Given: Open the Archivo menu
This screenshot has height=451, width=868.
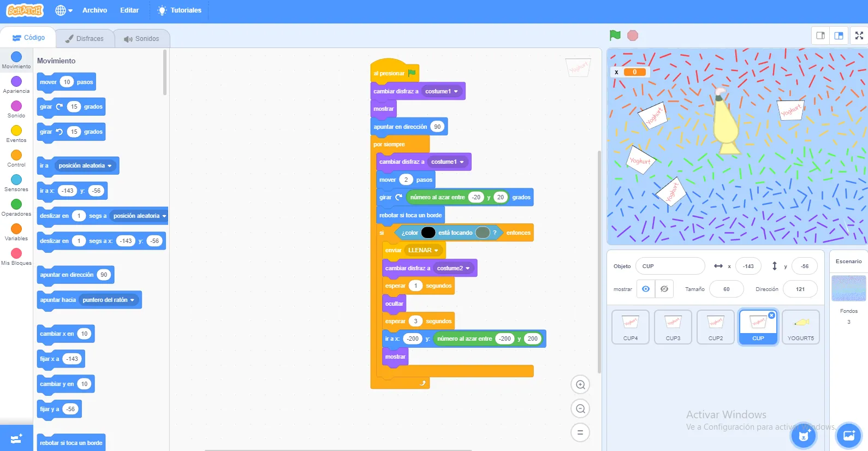Looking at the screenshot, I should pos(94,10).
